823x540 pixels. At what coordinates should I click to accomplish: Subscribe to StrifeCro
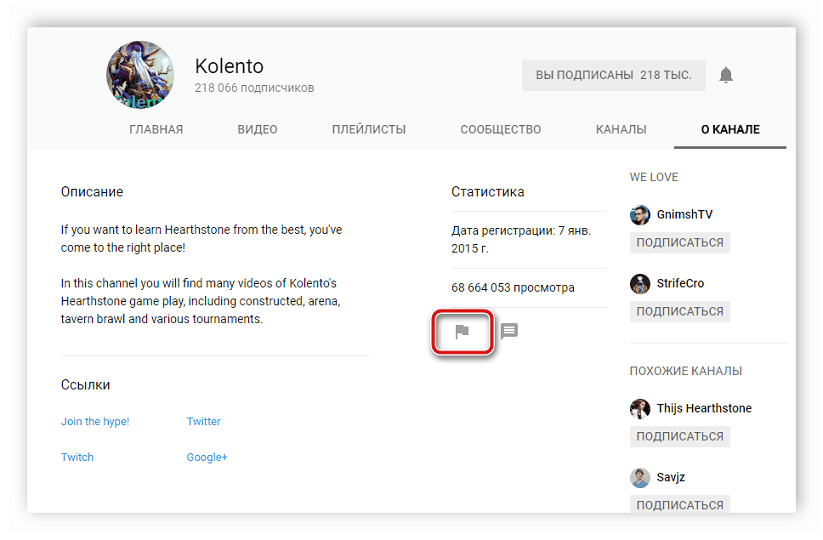(x=680, y=311)
